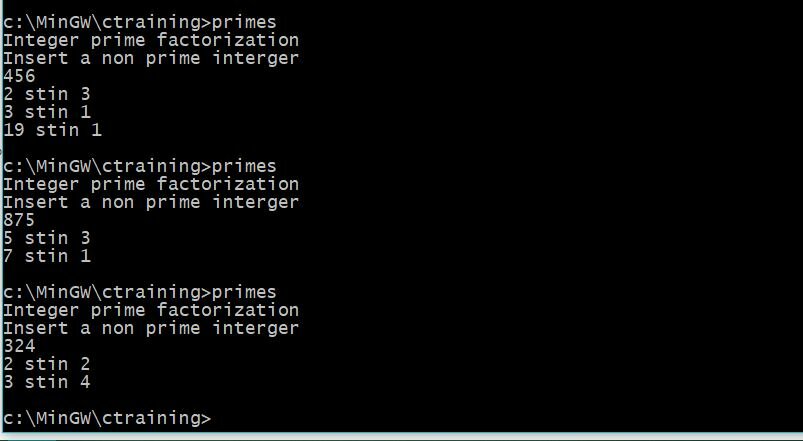Select the output line '2 stin 2'
803x441 pixels.
tap(47, 364)
